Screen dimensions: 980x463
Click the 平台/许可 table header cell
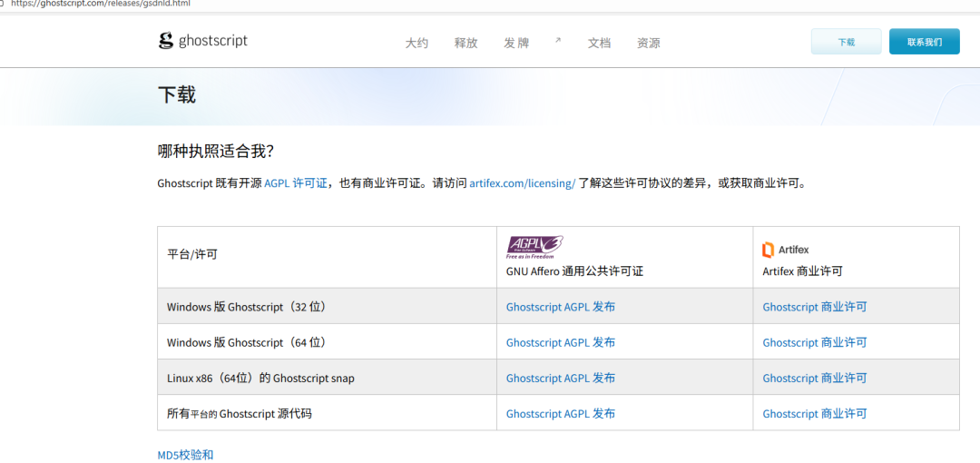click(327, 257)
